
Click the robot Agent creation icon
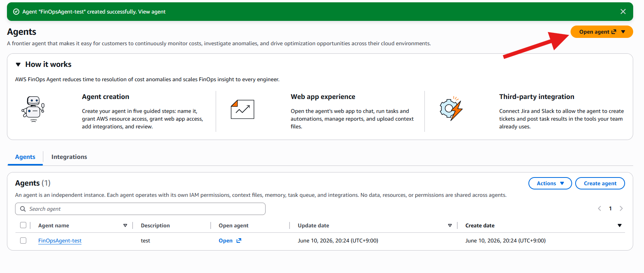[x=33, y=109]
